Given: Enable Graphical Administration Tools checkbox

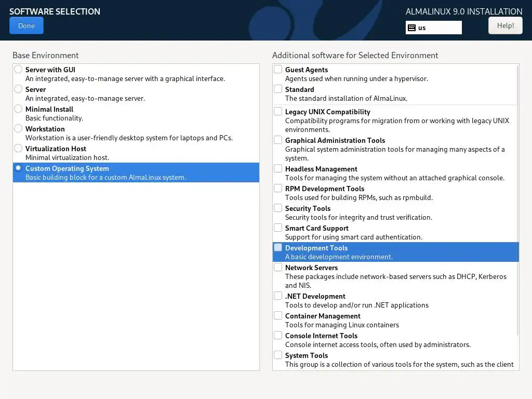Looking at the screenshot, I should click(278, 140).
